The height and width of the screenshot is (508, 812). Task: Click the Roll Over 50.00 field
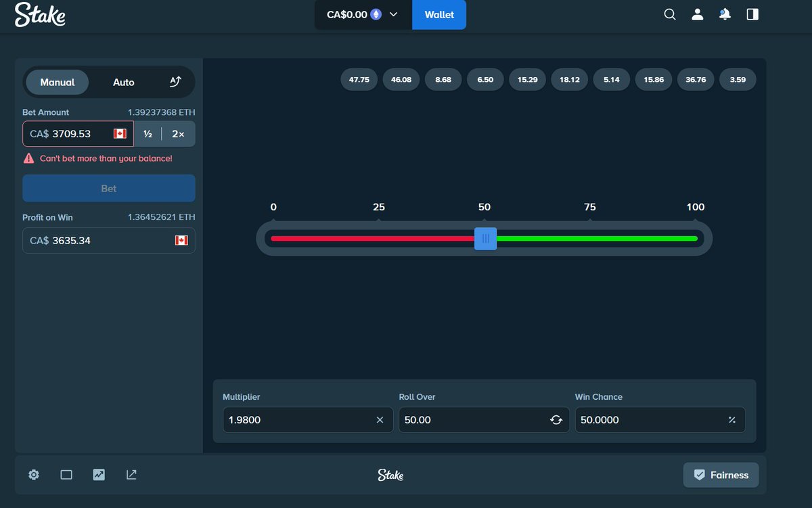pos(484,420)
